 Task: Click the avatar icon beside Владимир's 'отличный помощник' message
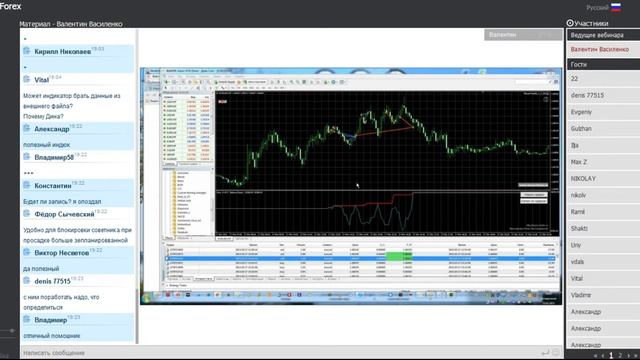[x=27, y=319]
